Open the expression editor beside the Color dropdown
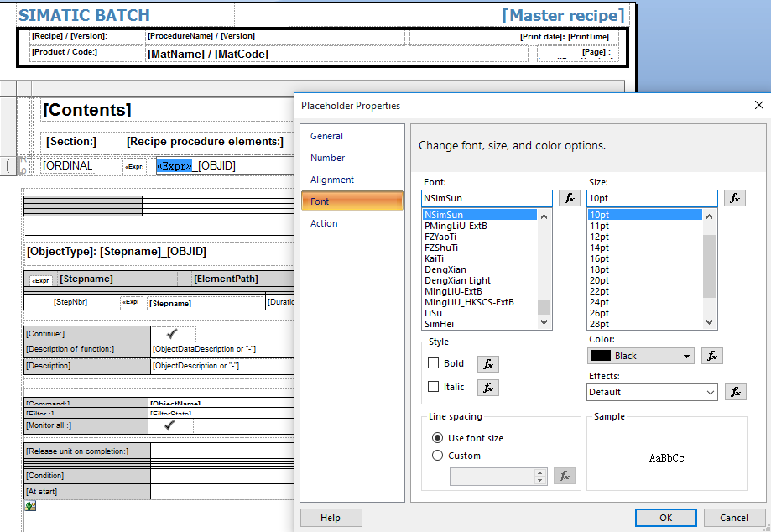This screenshot has width=771, height=532. point(712,356)
